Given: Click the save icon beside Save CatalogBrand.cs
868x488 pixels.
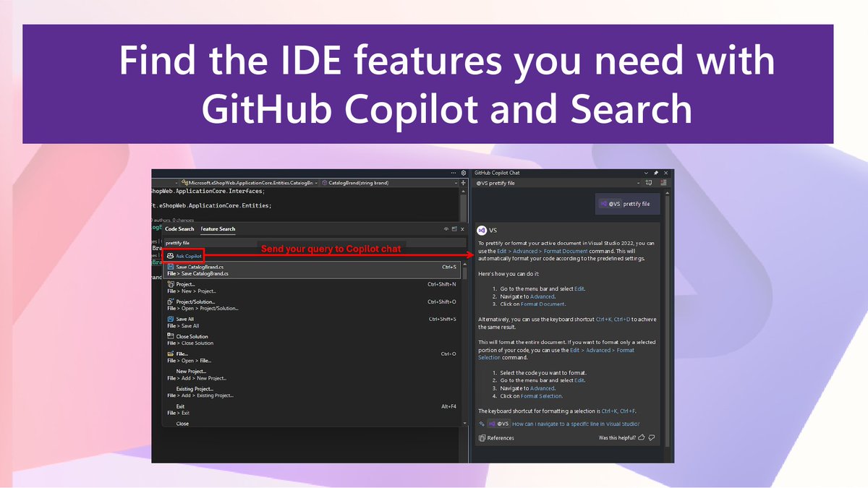Looking at the screenshot, I should 171,267.
